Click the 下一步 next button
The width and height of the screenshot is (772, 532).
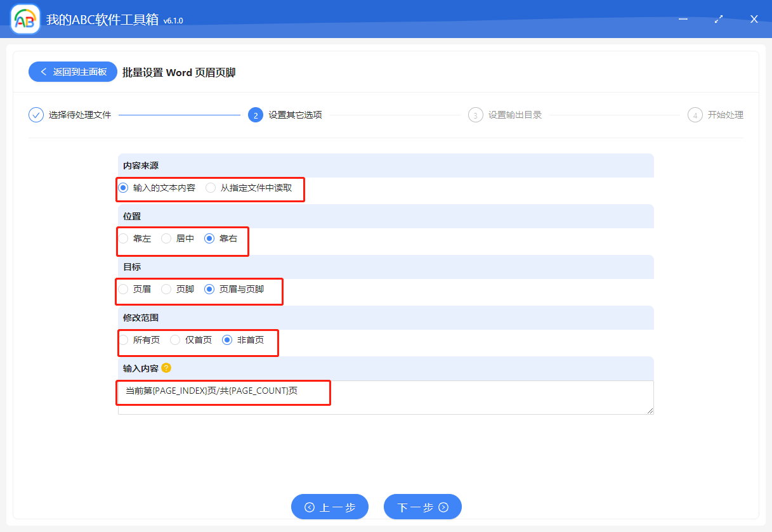[422, 507]
